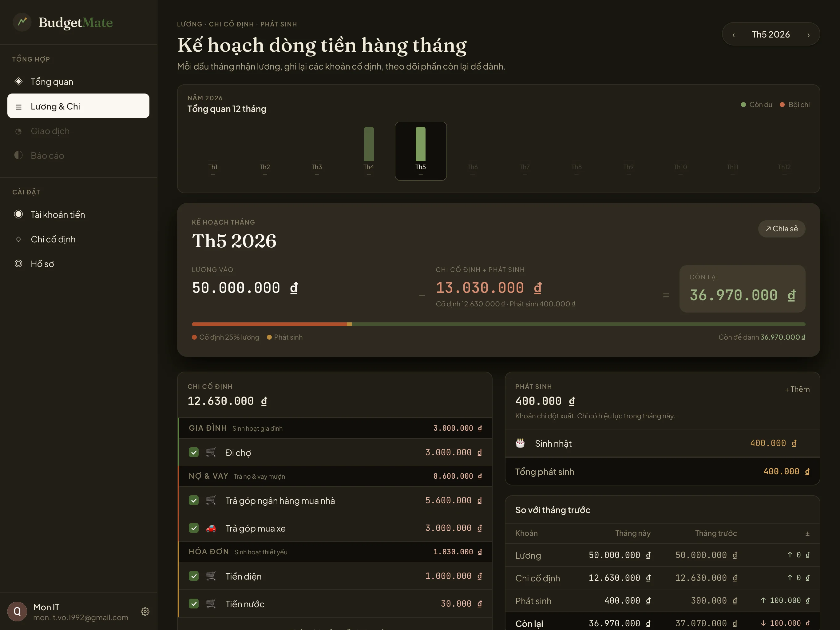This screenshot has width=840, height=630.
Task: Click the Cố định 25% lương legend dot
Action: point(194,337)
